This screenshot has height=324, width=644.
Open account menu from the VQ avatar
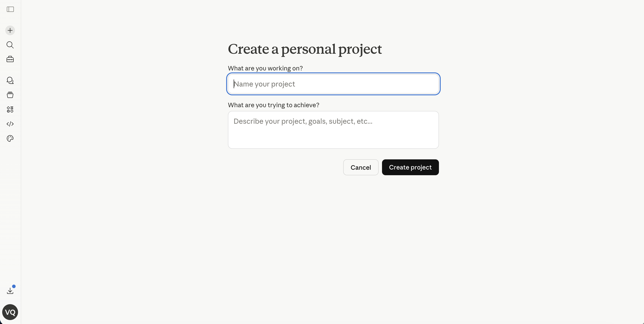coord(10,312)
